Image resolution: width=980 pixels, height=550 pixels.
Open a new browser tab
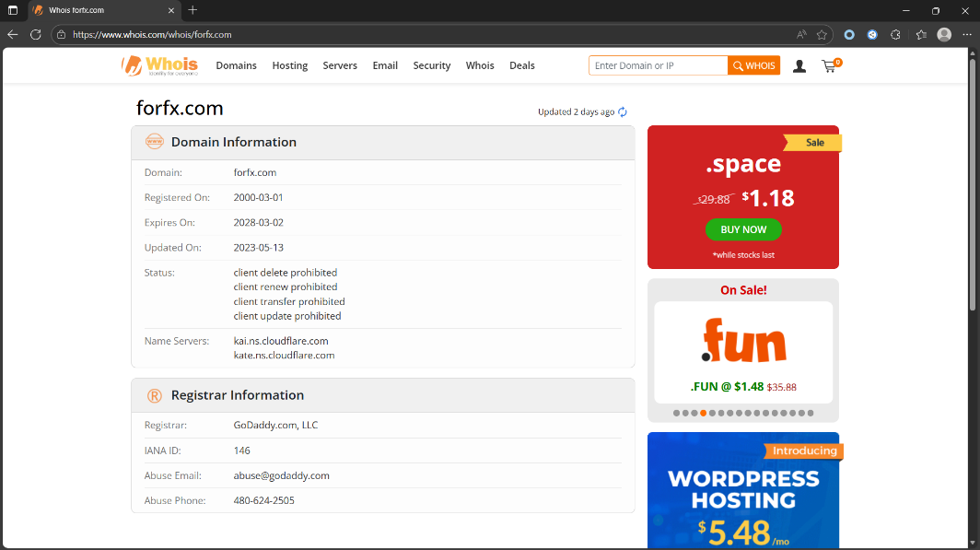[192, 10]
